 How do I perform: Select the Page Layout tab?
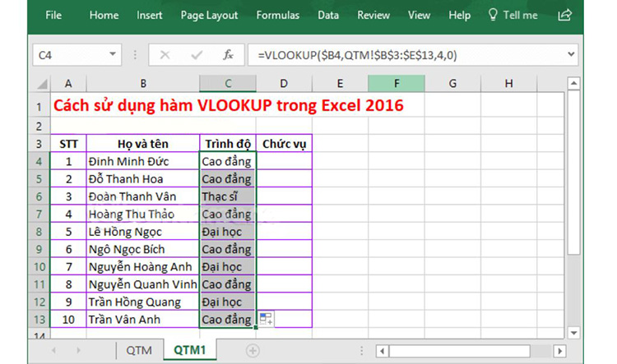[209, 16]
